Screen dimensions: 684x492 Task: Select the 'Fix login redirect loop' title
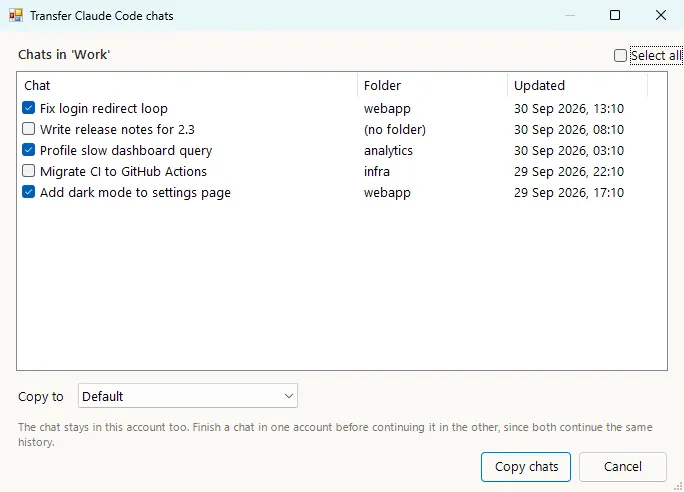(104, 108)
